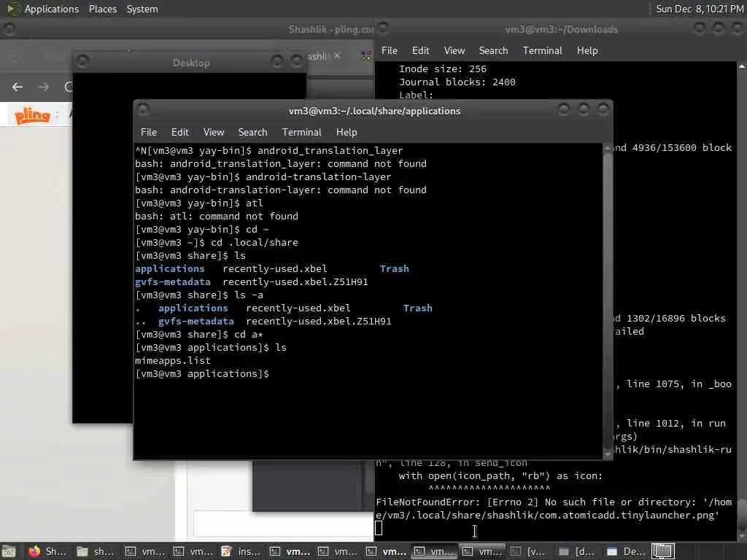747x560 pixels.
Task: Click Show Desktop icon in bottom panel
Action: pos(9,551)
